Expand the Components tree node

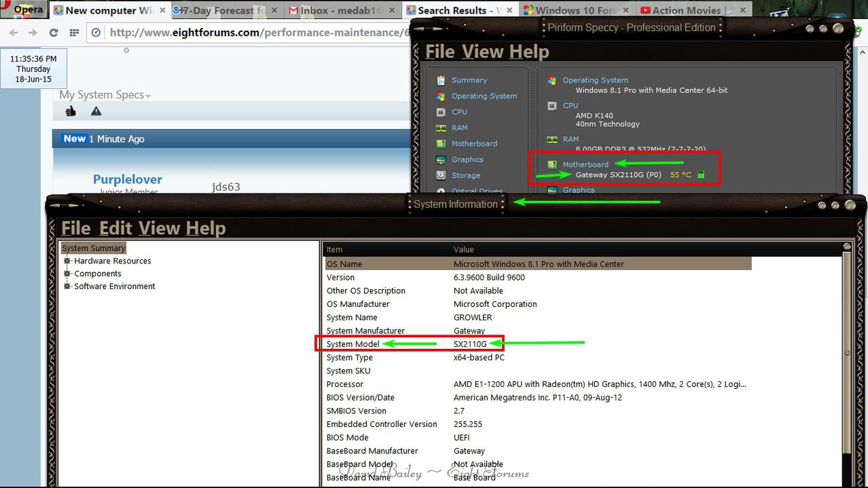tap(67, 274)
